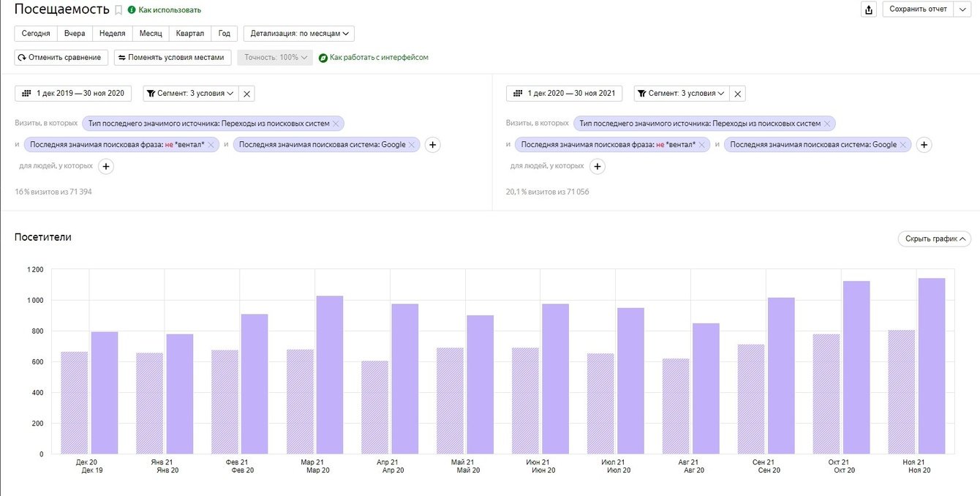The width and height of the screenshot is (980, 496).
Task: Switch period to Год
Action: [x=224, y=34]
